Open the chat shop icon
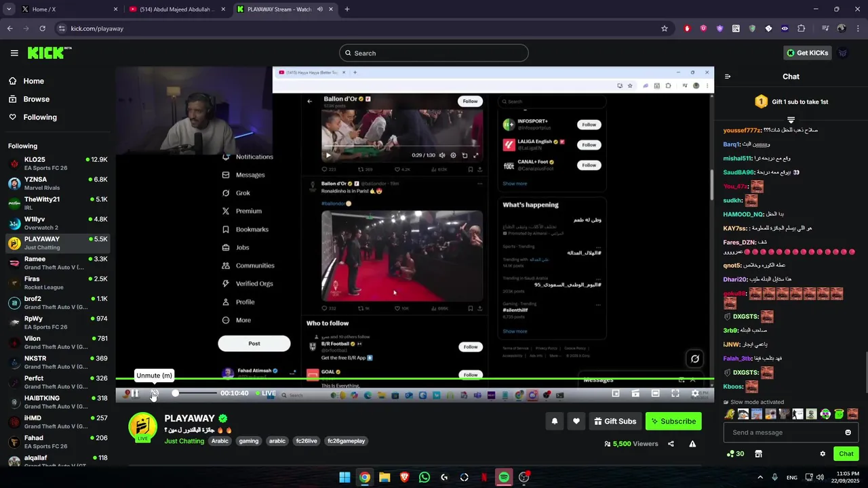 tap(759, 454)
